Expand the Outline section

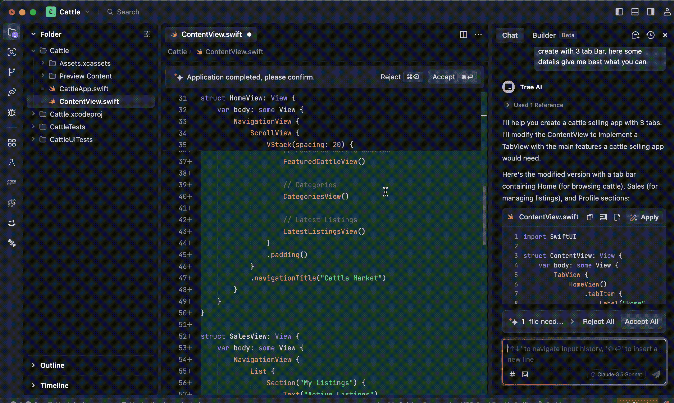coord(53,365)
